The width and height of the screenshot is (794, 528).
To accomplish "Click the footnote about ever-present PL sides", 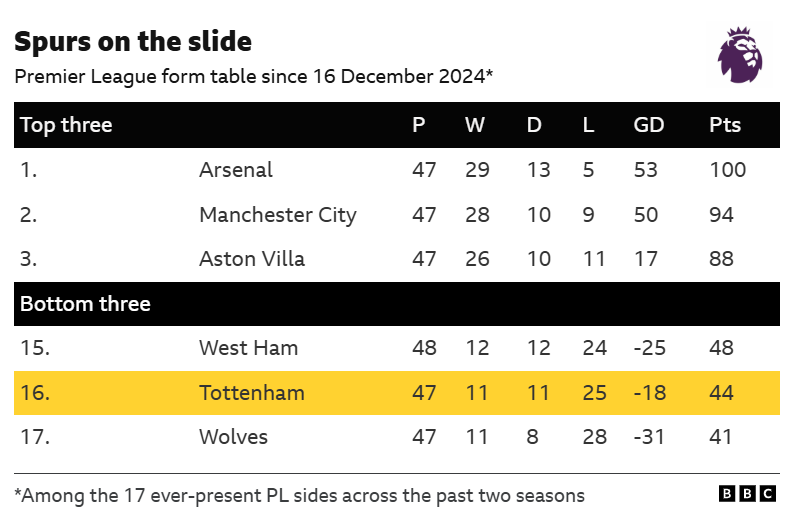I will (x=300, y=495).
